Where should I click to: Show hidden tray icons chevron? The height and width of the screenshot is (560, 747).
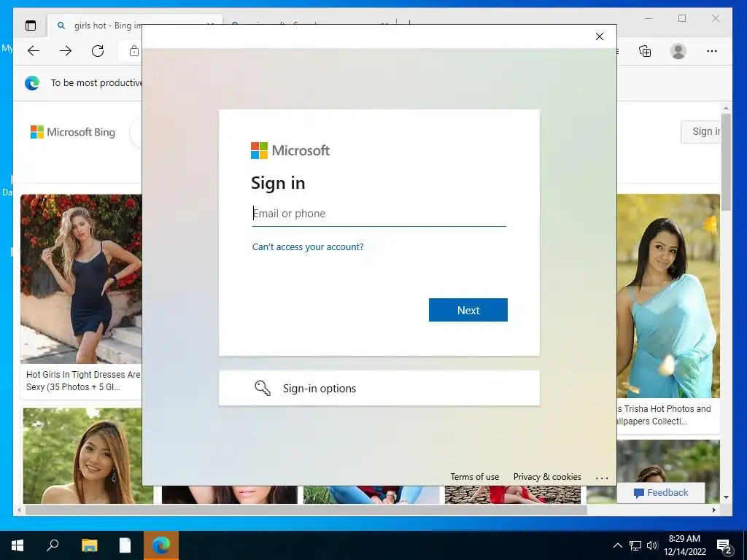[x=617, y=545]
